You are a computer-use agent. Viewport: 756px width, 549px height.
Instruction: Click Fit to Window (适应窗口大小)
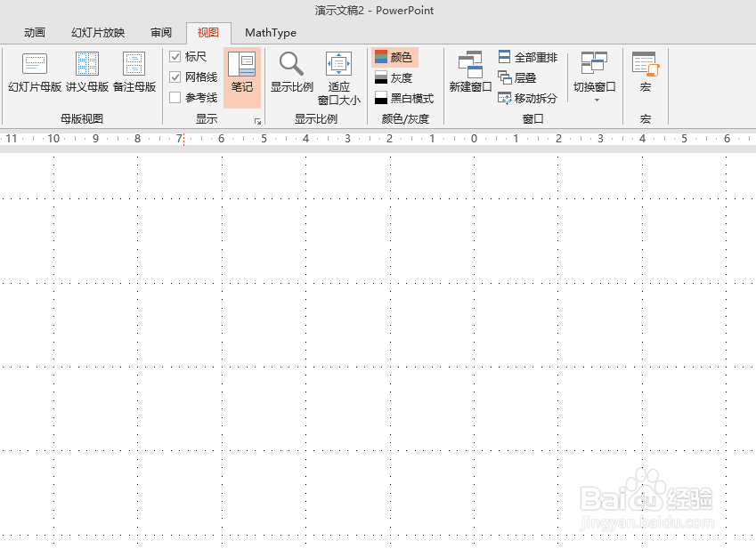point(338,76)
